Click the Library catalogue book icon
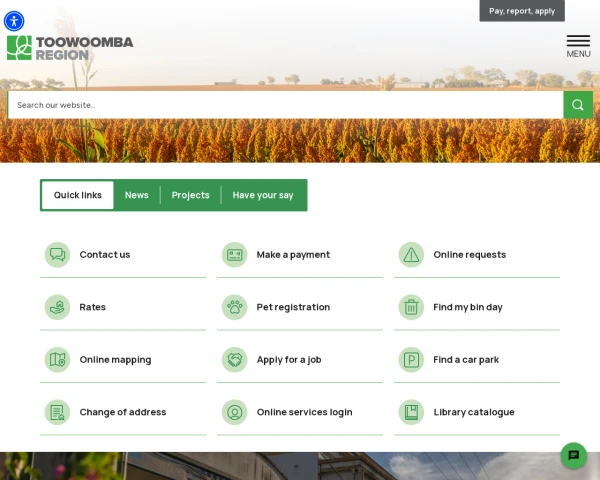Image resolution: width=600 pixels, height=480 pixels. (x=411, y=412)
